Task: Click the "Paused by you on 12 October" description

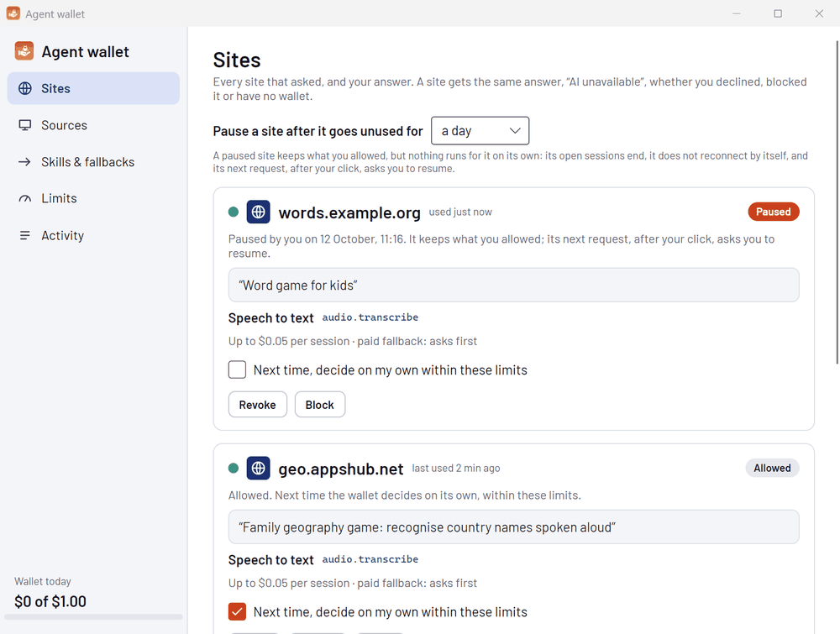Action: coord(501,246)
